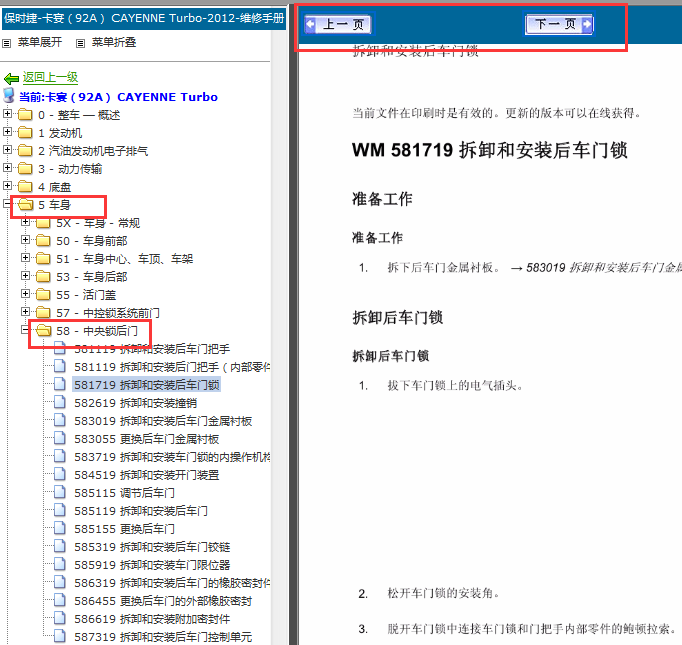Image resolution: width=682 pixels, height=645 pixels.
Task: Click the folder icon of 51 - 车身中心、车顶、车架
Action: click(43, 259)
